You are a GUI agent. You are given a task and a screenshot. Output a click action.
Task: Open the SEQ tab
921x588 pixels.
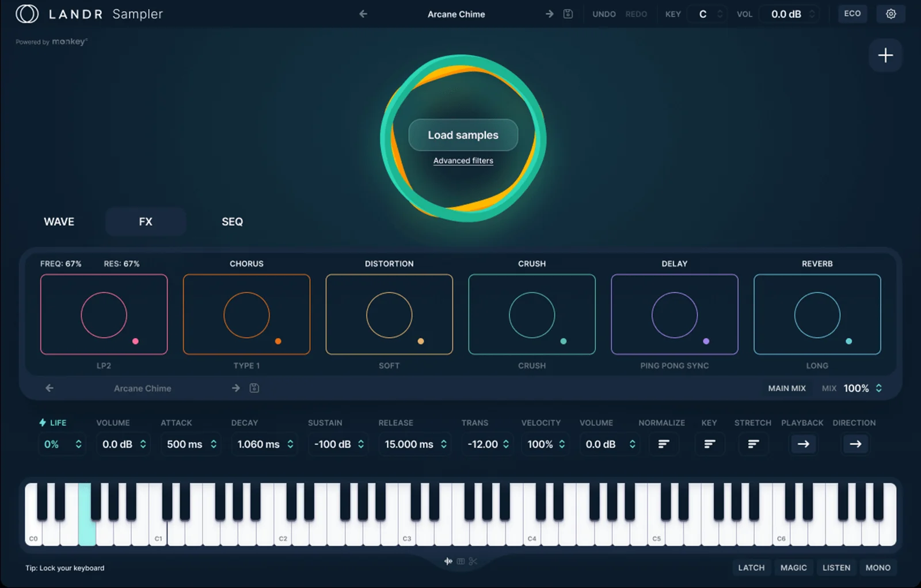[x=233, y=222]
